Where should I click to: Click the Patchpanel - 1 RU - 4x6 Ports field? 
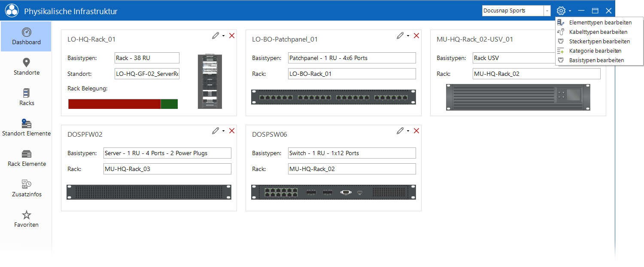pos(352,58)
